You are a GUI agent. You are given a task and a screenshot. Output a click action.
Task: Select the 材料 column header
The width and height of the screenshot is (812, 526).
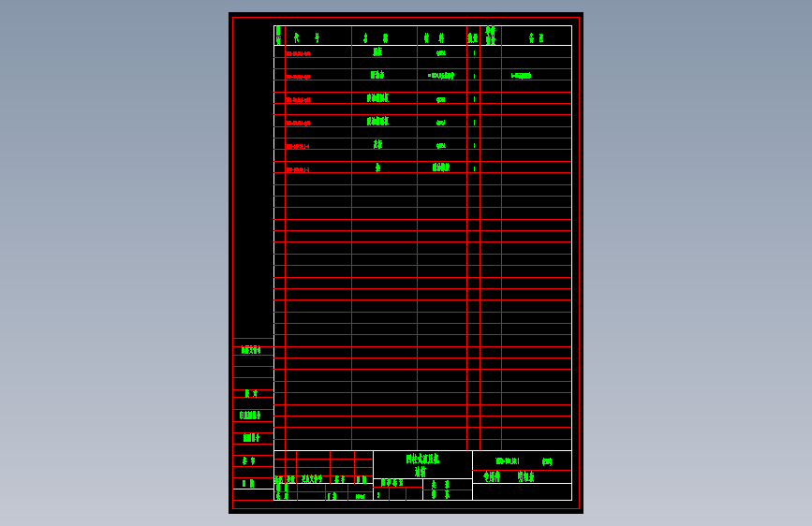click(435, 37)
